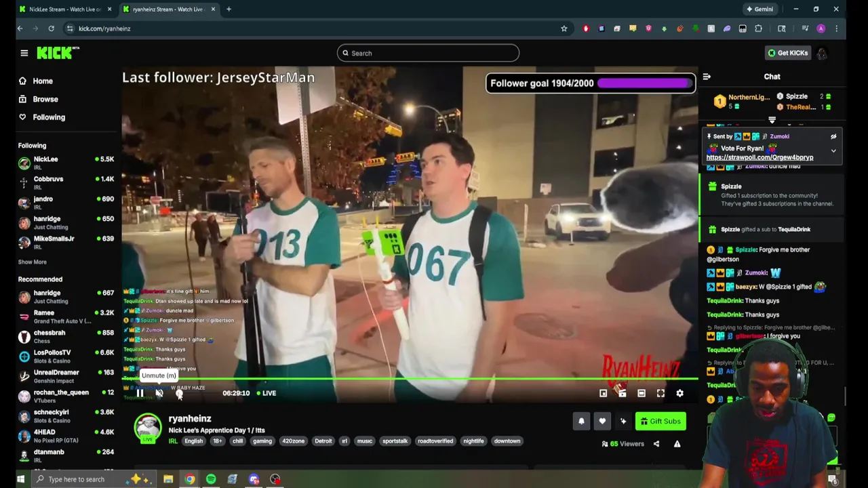This screenshot has height=488, width=868.
Task: Click the sparkle button beside Gift Subs
Action: pos(623,421)
